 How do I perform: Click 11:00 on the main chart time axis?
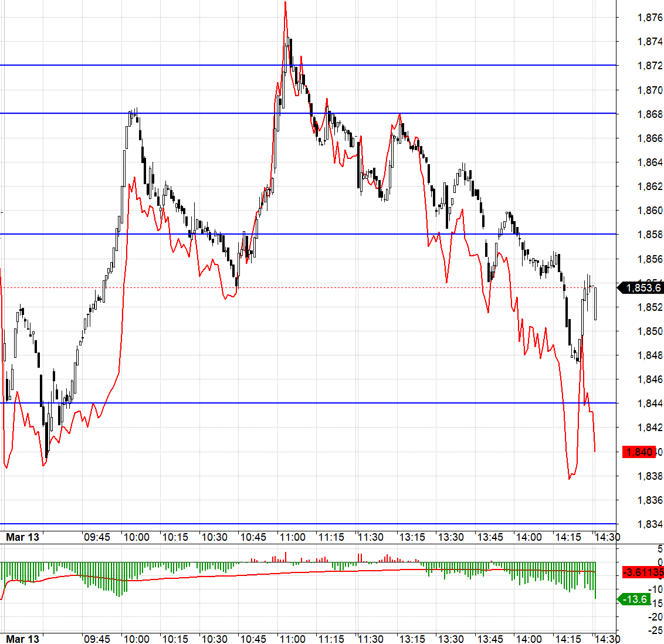pyautogui.click(x=292, y=537)
